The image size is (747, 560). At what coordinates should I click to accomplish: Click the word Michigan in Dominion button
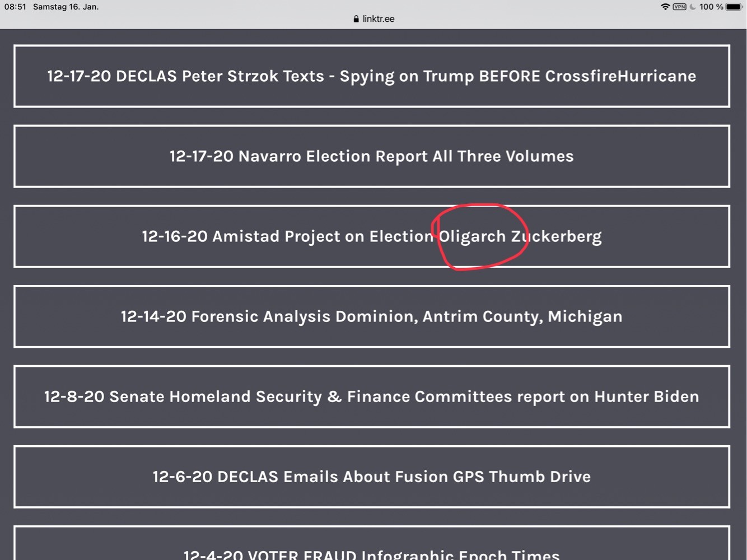point(585,316)
